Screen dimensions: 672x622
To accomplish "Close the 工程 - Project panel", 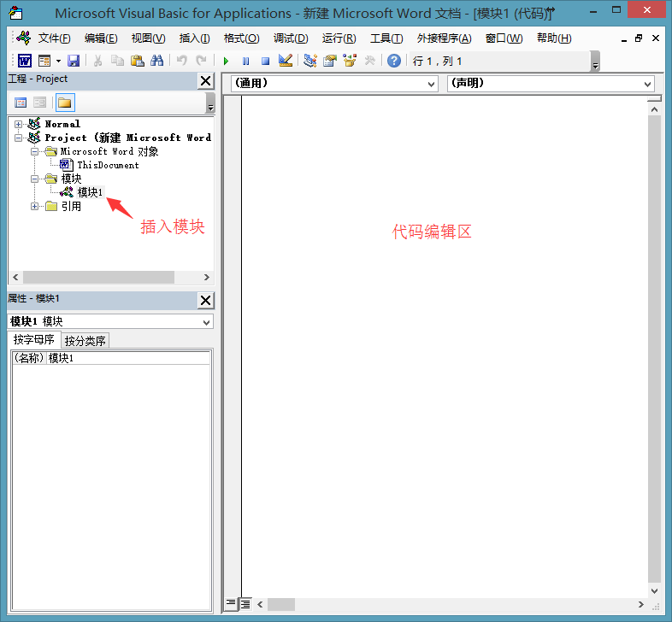I will click(206, 80).
